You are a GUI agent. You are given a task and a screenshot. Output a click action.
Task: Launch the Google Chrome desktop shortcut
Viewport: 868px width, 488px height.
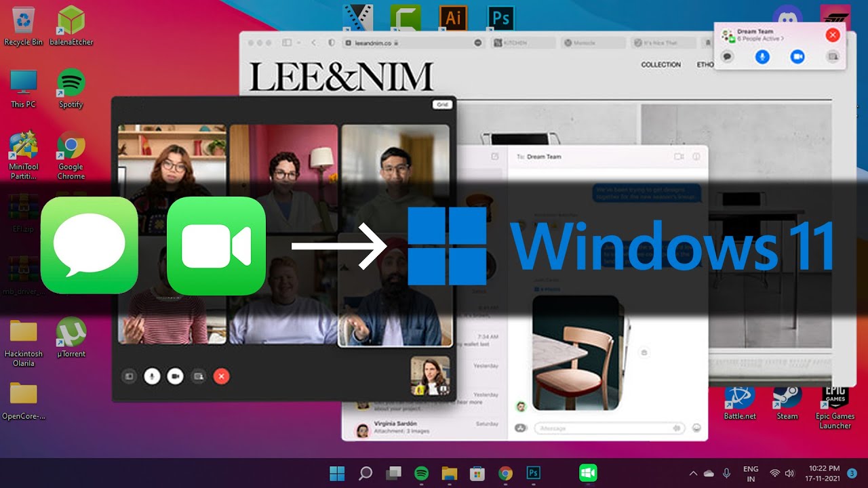tap(71, 155)
